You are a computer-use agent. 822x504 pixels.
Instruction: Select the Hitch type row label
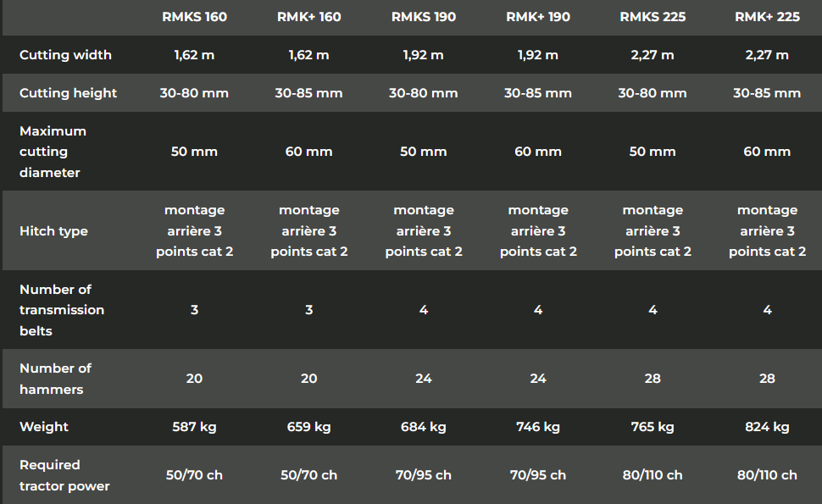point(53,231)
